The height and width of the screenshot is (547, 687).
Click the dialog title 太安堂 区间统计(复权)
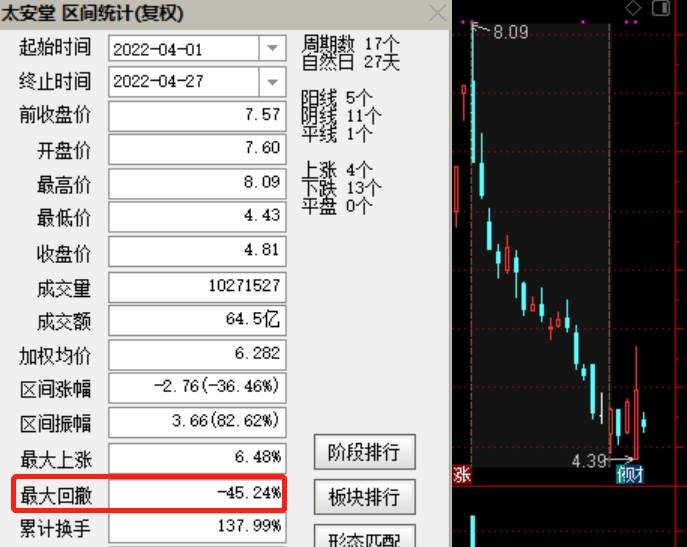pos(92,14)
